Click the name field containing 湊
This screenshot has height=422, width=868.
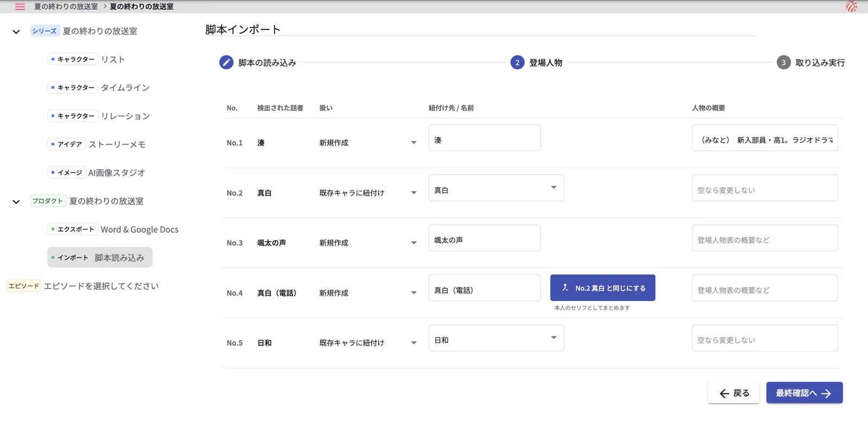click(x=484, y=138)
